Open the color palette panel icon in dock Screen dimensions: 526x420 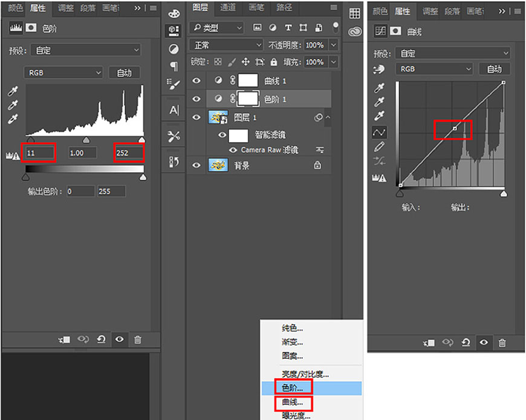[x=174, y=13]
